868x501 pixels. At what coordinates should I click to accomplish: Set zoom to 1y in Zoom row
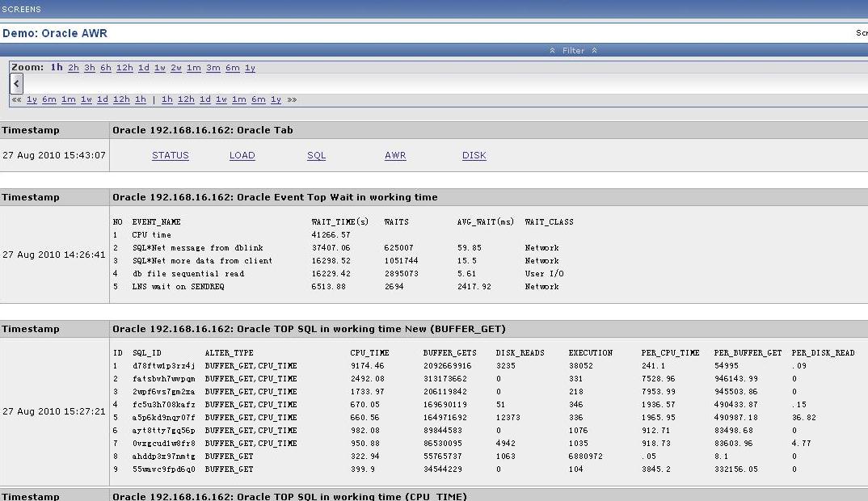pos(250,68)
